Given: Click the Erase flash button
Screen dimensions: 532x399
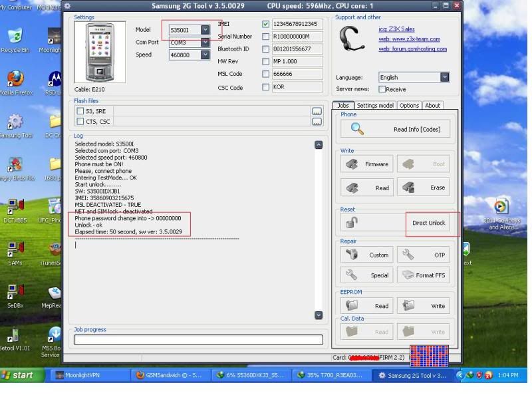Looking at the screenshot, I should coord(424,188).
